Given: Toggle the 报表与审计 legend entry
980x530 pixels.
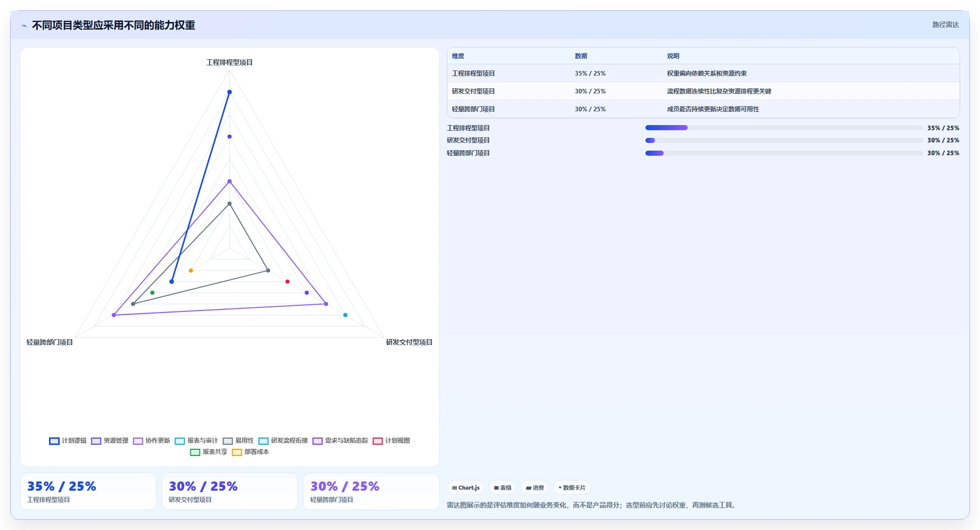Looking at the screenshot, I should [x=196, y=441].
